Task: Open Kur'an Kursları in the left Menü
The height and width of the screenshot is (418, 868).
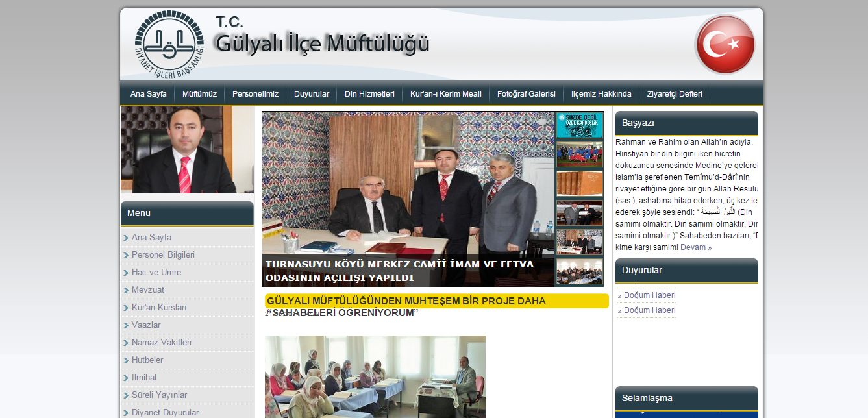Action: click(x=159, y=308)
